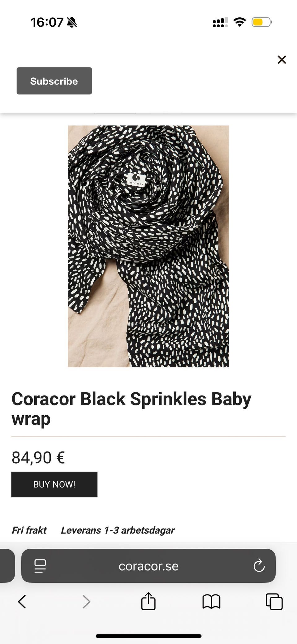
Task: Close the subscribe popup with X
Action: tap(282, 60)
